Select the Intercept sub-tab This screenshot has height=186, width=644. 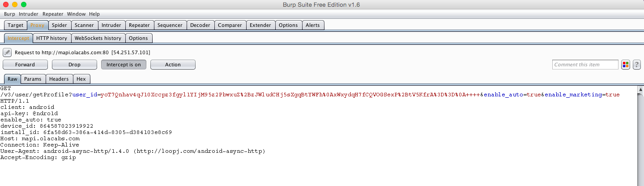click(18, 38)
